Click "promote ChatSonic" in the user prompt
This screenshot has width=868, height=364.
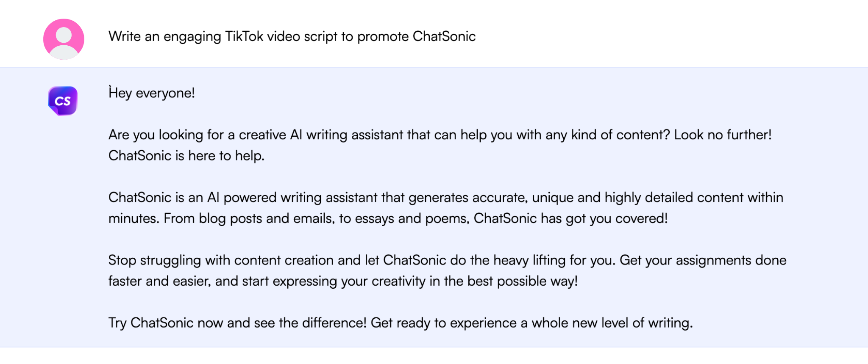(416, 36)
